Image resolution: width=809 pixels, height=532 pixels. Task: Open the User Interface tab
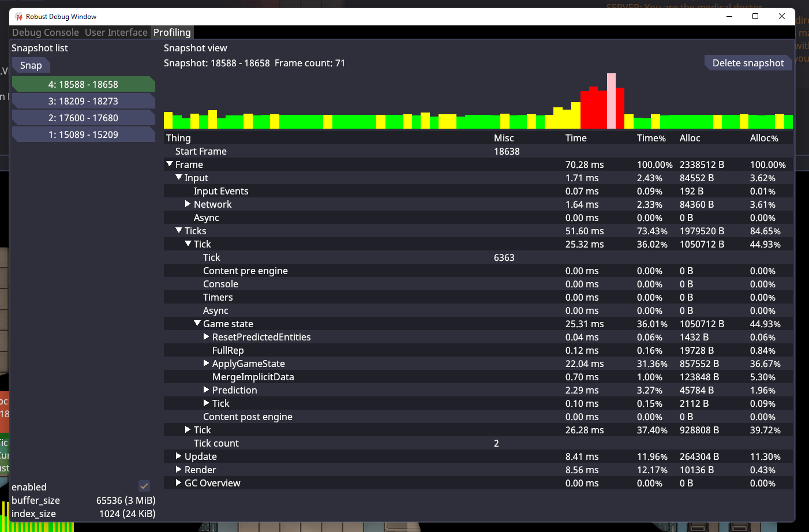coord(116,32)
